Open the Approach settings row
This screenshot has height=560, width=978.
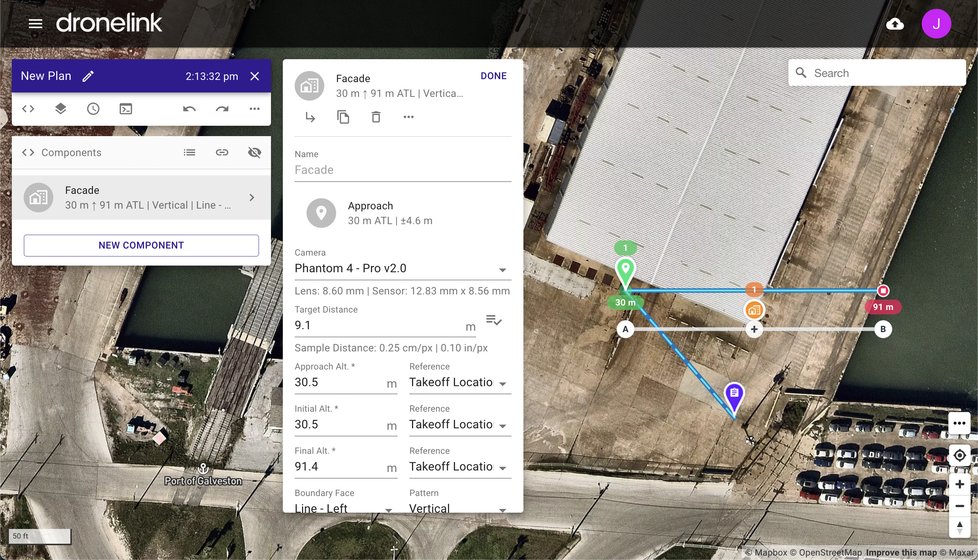[403, 213]
